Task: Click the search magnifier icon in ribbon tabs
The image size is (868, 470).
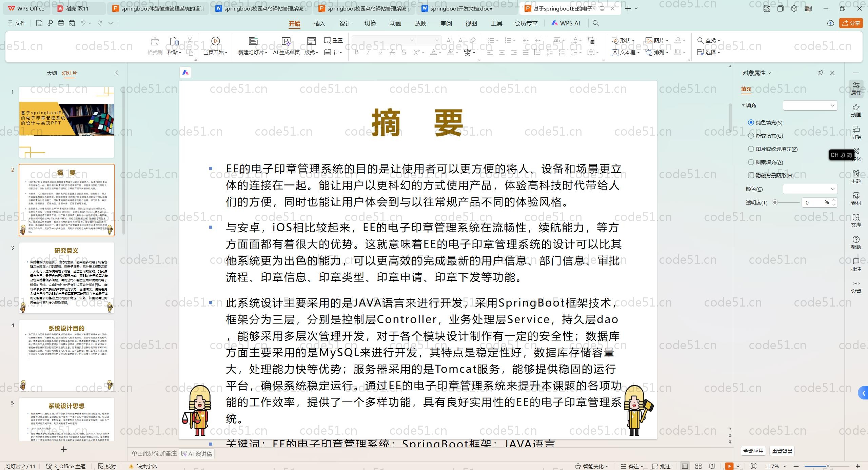Action: 596,23
